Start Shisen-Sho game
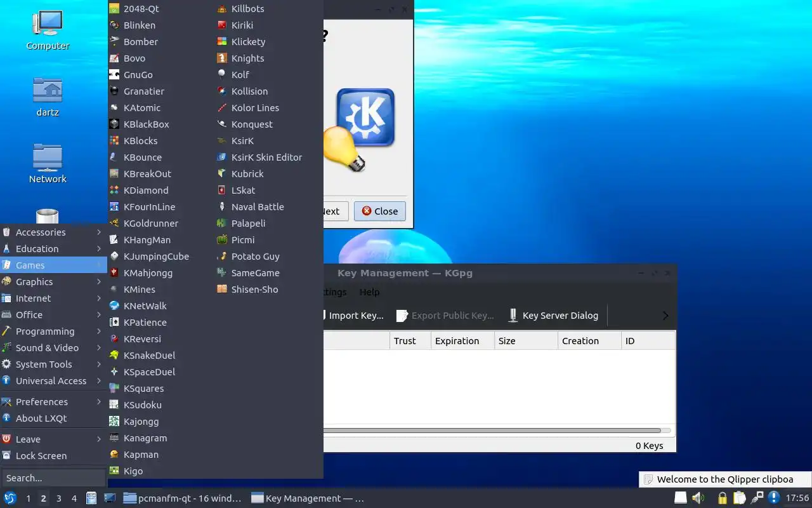 click(x=270, y=290)
